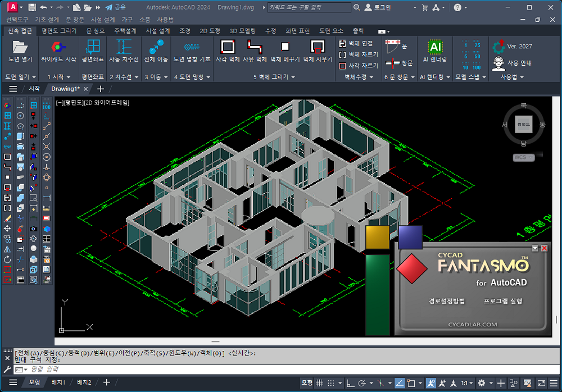Toggle grid display in status bar
The height and width of the screenshot is (392, 562).
[320, 383]
